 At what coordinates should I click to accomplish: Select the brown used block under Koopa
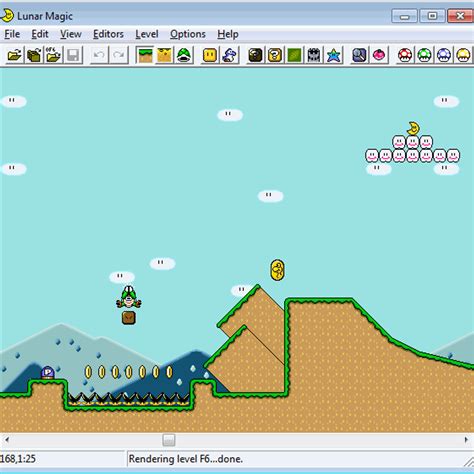pyautogui.click(x=129, y=318)
